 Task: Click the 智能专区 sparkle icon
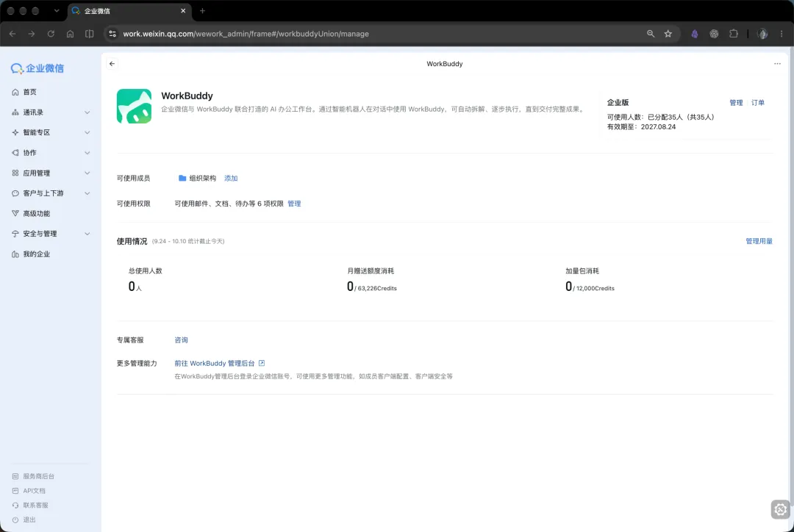click(15, 132)
